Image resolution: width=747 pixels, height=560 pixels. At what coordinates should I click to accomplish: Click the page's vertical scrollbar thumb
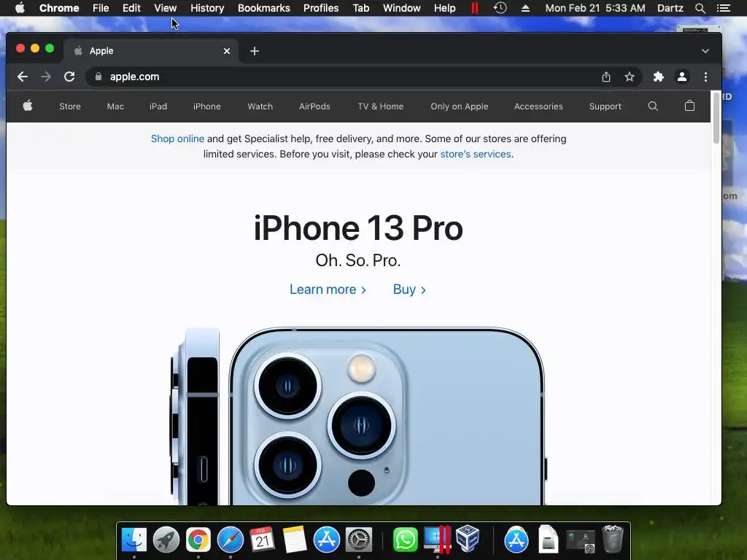(x=716, y=117)
